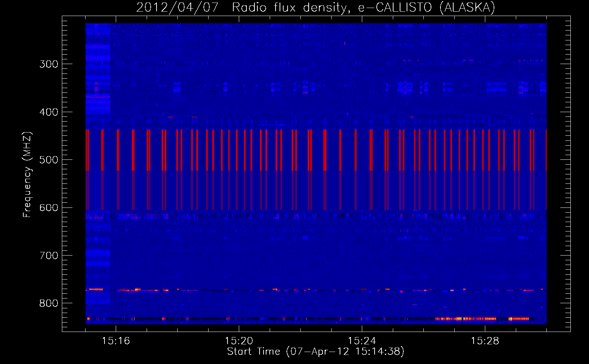
Task: Click the 15:20 time tick label
Action: point(239,341)
